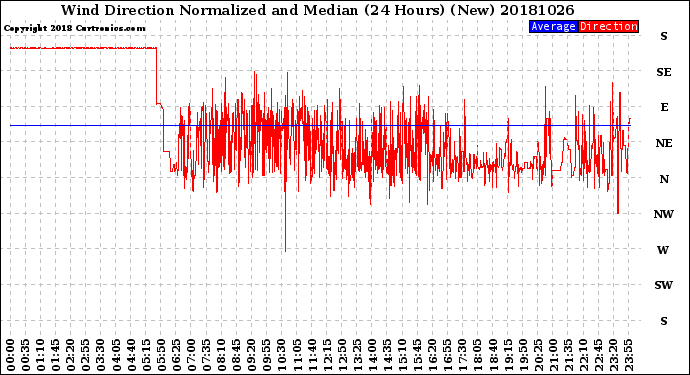Click the SW direction axis label
This screenshot has height=375, width=690.
tap(663, 285)
